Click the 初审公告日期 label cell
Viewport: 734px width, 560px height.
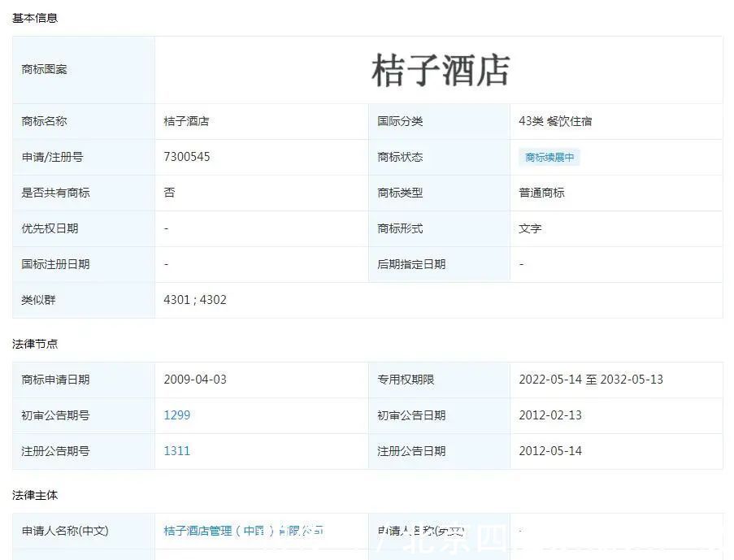coord(439,415)
